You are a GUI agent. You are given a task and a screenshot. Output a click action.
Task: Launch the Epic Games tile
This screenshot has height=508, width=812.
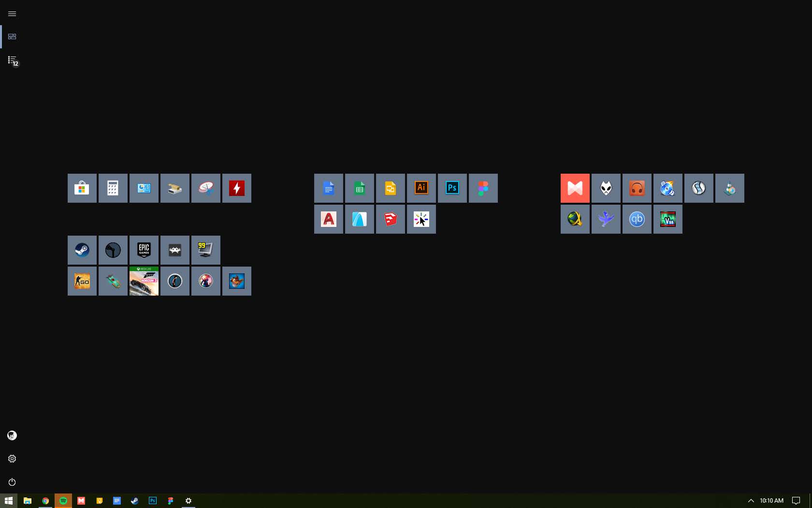[x=144, y=250]
